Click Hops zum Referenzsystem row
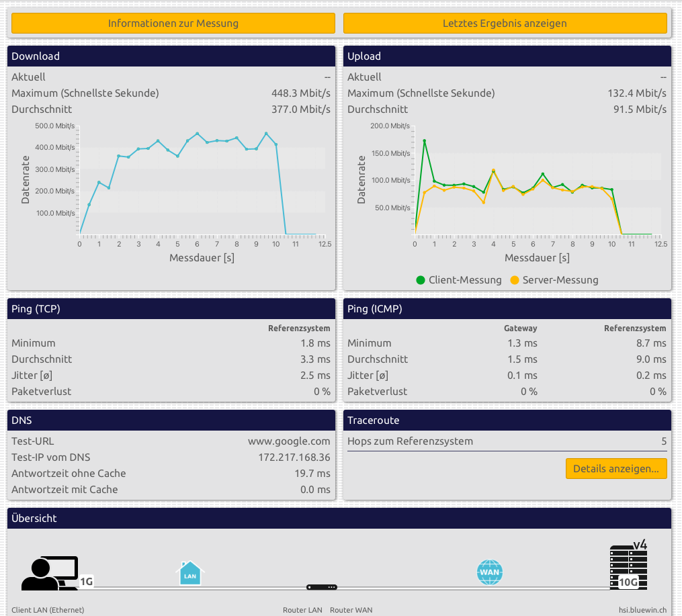The width and height of the screenshot is (682, 616). pos(507,441)
